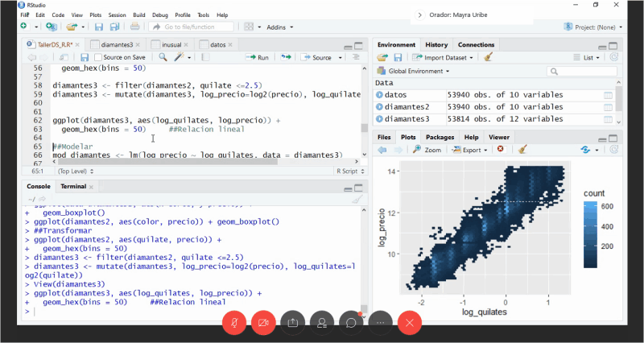The width and height of the screenshot is (644, 343).
Task: Click the find/replace magnifier icon
Action: (x=163, y=57)
